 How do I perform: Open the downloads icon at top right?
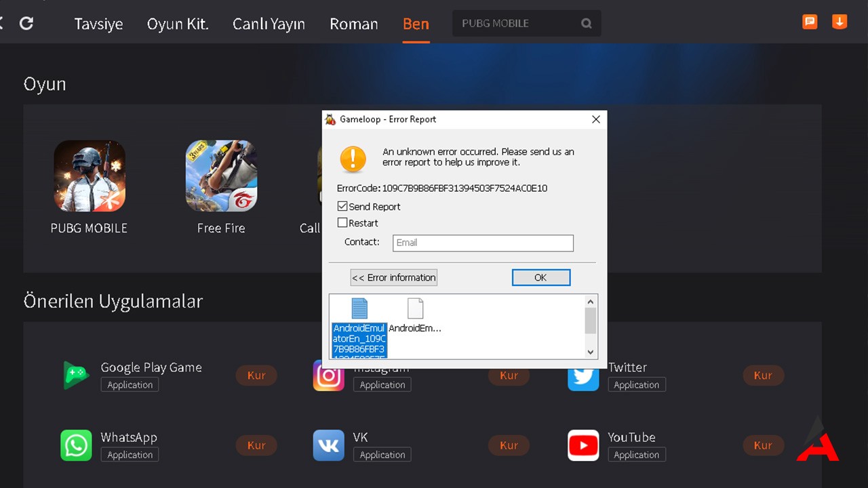tap(840, 22)
